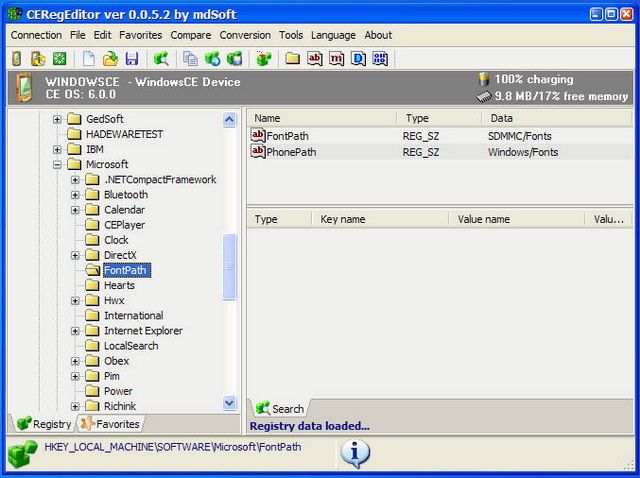Click the FontPath value icon in list

point(258,135)
